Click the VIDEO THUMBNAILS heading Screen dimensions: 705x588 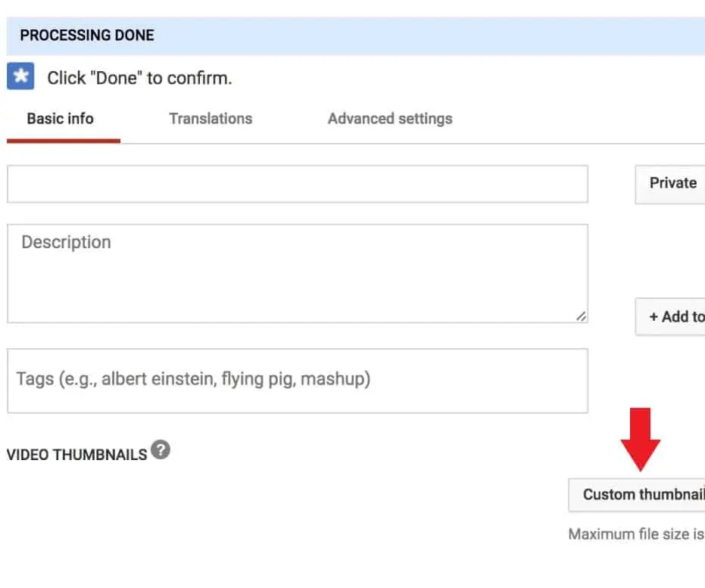76,455
